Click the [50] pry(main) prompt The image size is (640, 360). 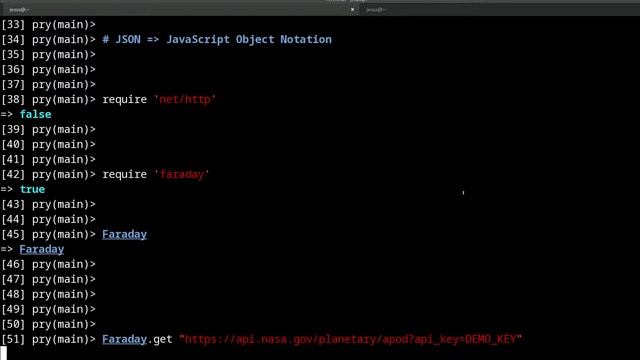point(48,324)
